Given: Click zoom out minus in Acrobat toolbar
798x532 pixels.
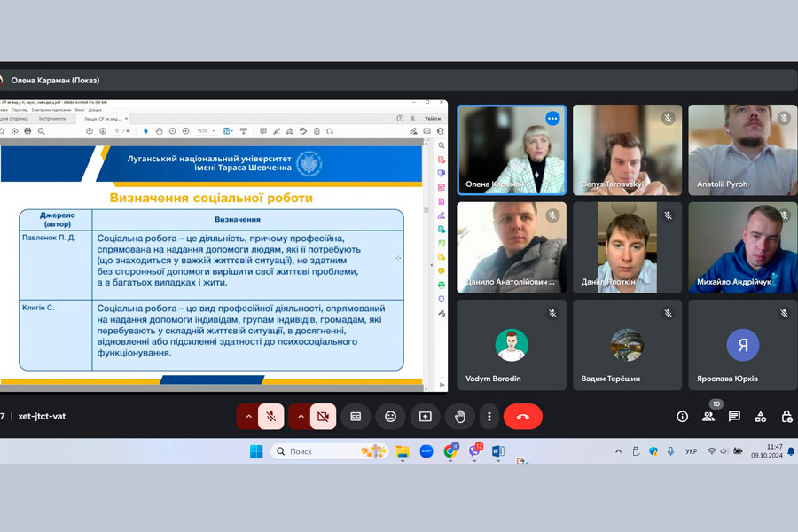Looking at the screenshot, I should coord(172,131).
